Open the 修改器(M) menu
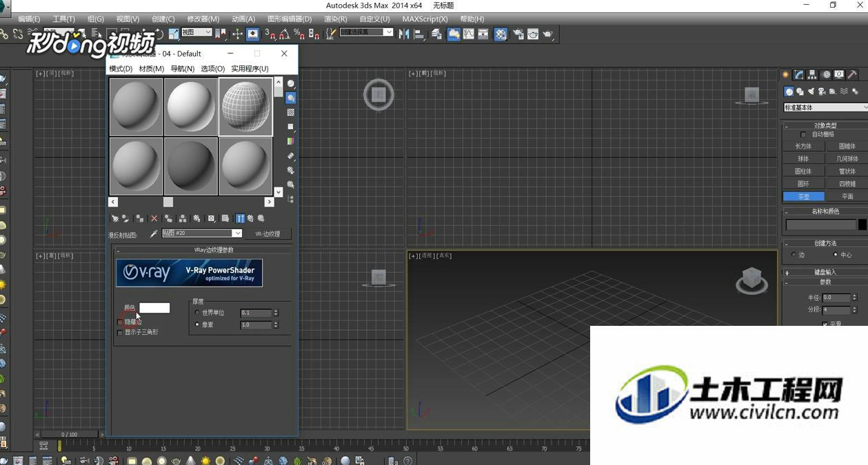 click(x=203, y=19)
